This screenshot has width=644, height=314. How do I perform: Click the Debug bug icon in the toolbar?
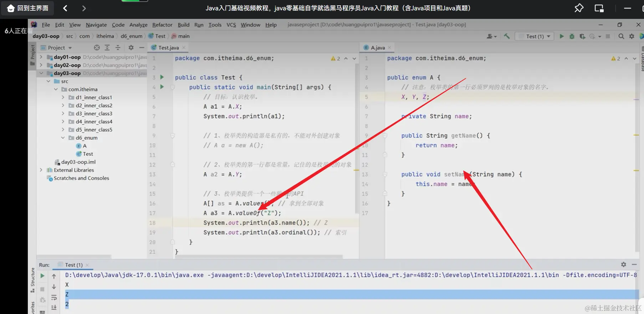pyautogui.click(x=572, y=36)
